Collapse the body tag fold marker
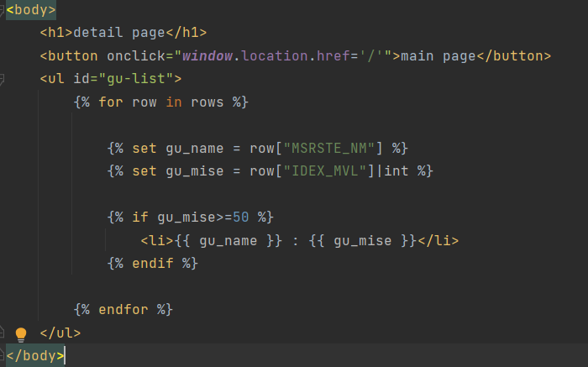Viewport: 588px width, 367px height. [x=2, y=10]
